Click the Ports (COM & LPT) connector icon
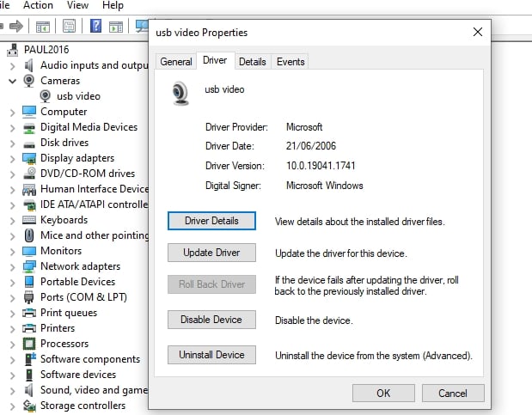 point(29,297)
